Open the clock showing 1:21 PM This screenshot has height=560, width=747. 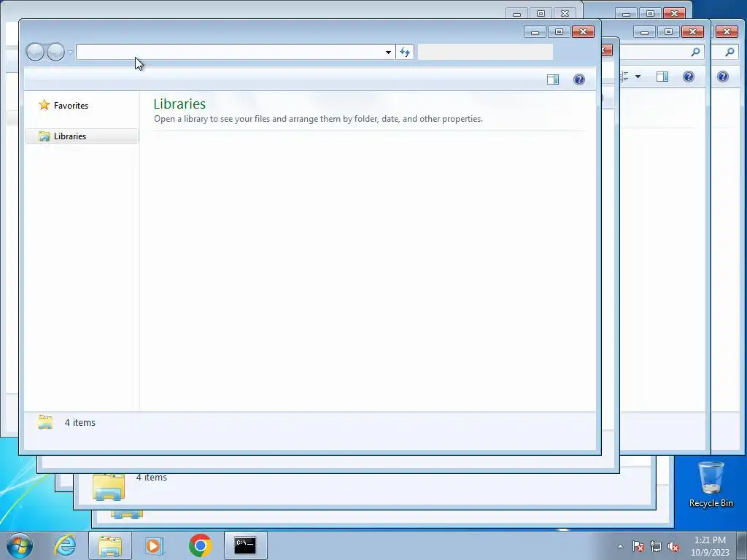point(710,546)
